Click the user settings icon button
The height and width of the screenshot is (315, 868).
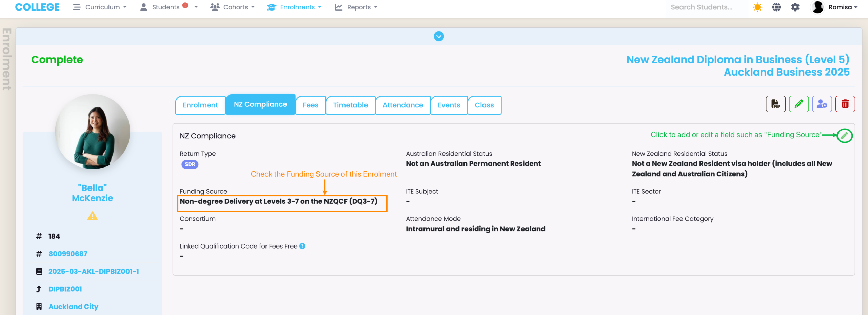[822, 104]
